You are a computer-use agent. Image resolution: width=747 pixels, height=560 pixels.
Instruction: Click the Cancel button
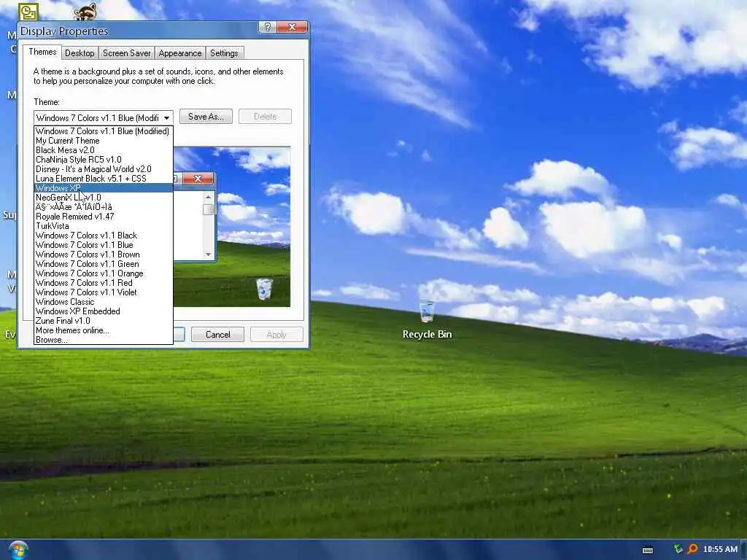click(217, 334)
